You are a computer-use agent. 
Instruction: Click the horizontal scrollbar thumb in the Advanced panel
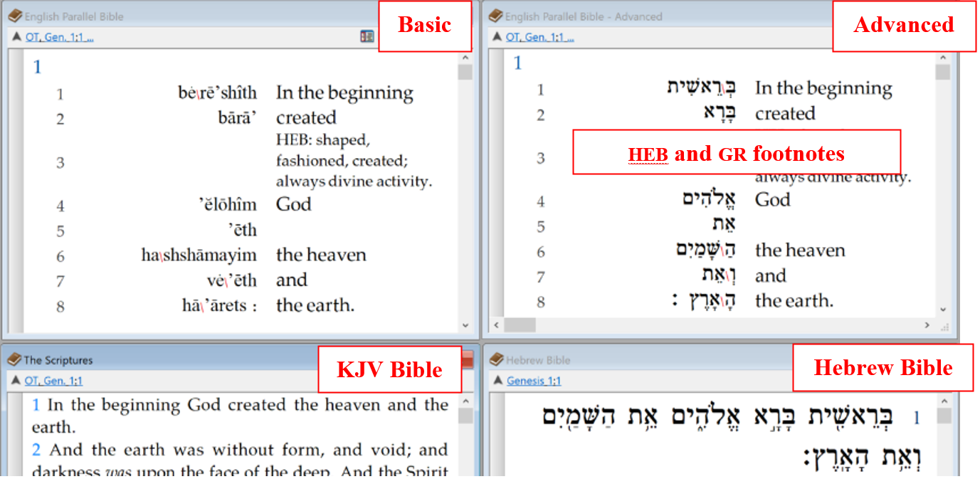point(520,325)
